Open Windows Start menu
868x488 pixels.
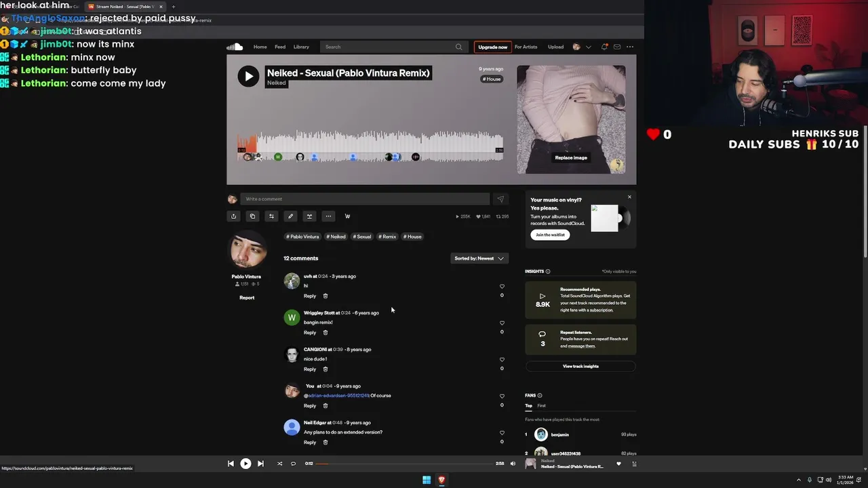[427, 480]
